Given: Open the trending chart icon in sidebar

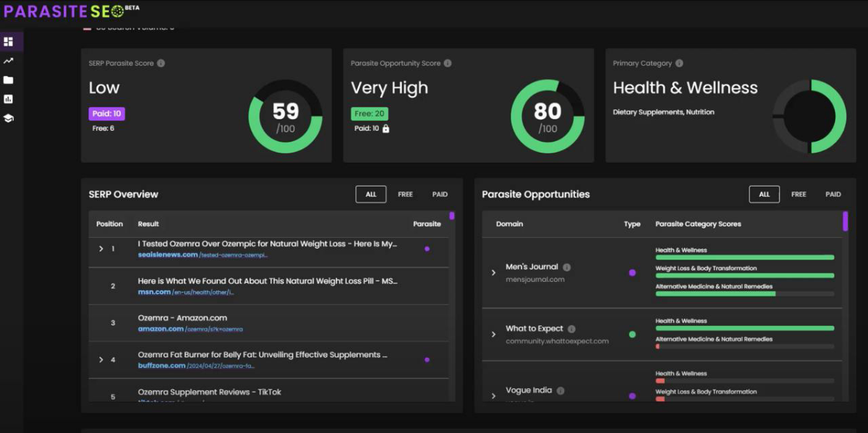Looking at the screenshot, I should pos(9,61).
